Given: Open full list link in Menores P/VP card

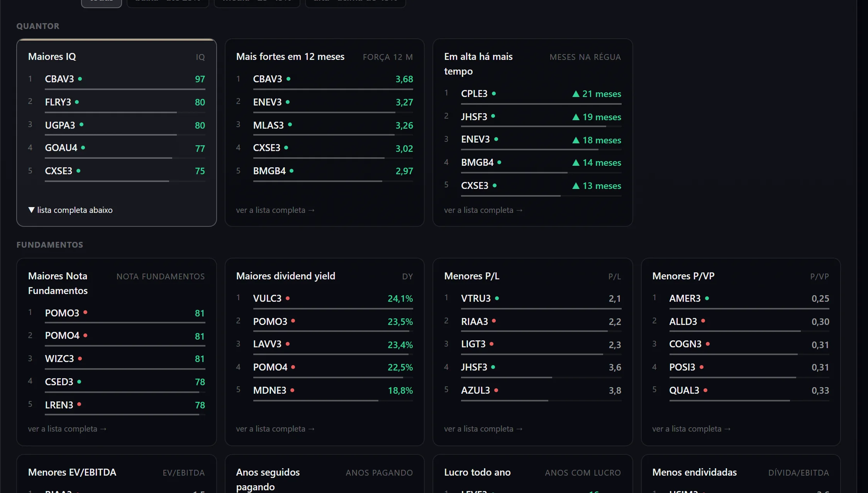Looking at the screenshot, I should coord(692,429).
